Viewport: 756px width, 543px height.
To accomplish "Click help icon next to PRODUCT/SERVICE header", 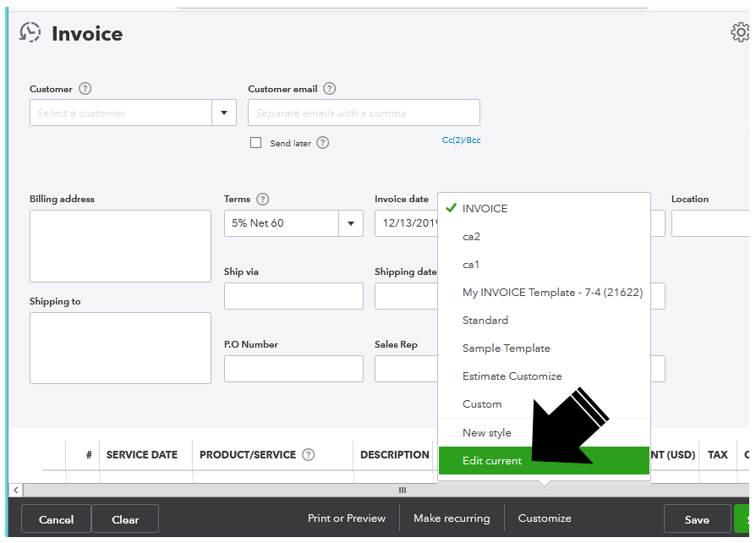I will pos(308,455).
